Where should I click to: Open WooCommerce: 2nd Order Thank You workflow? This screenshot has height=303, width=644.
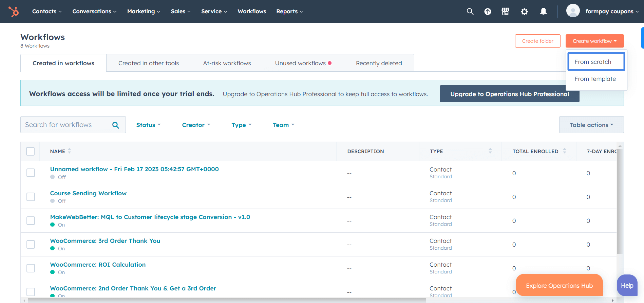(133, 288)
